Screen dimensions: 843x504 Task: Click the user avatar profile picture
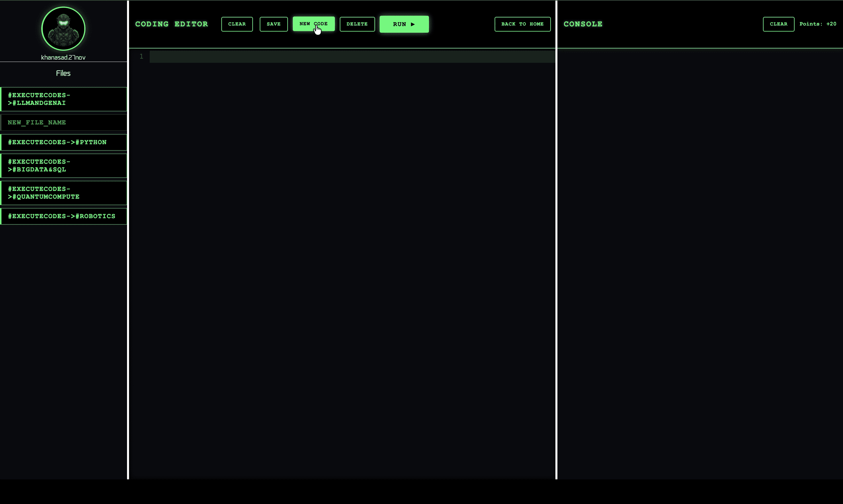[63, 29]
